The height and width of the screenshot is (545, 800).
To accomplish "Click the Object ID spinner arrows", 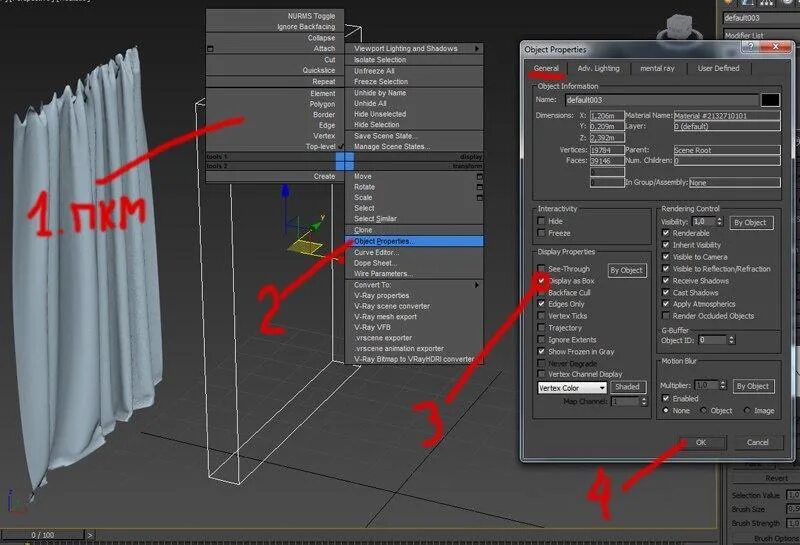I will point(732,340).
